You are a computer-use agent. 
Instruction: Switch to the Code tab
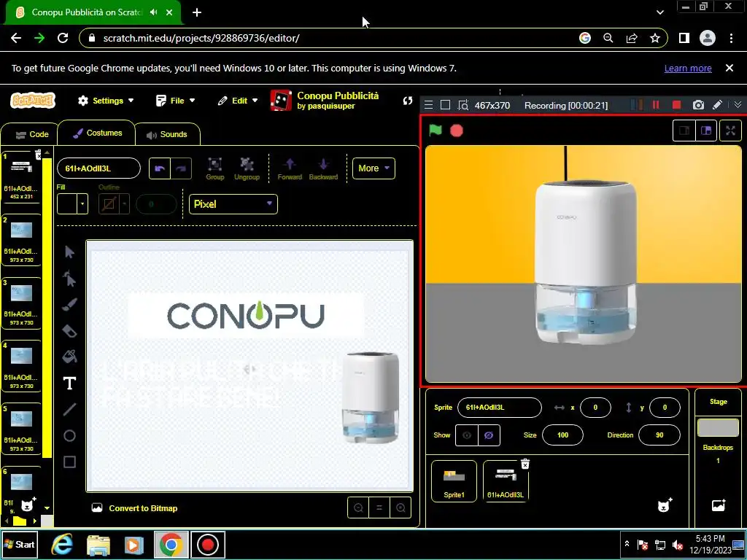click(32, 134)
